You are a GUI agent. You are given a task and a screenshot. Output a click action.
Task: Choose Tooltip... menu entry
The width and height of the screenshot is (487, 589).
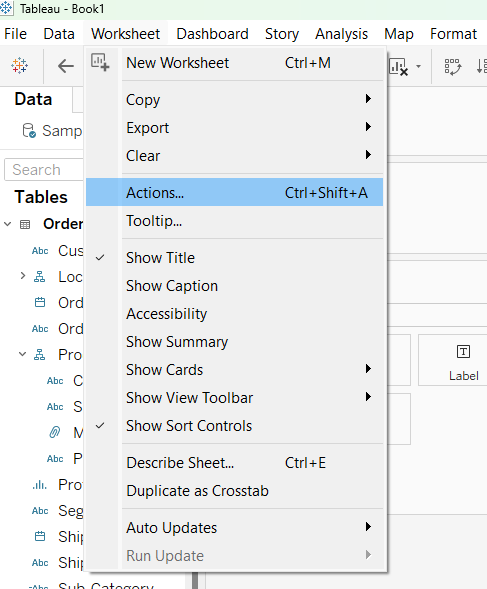(x=234, y=221)
